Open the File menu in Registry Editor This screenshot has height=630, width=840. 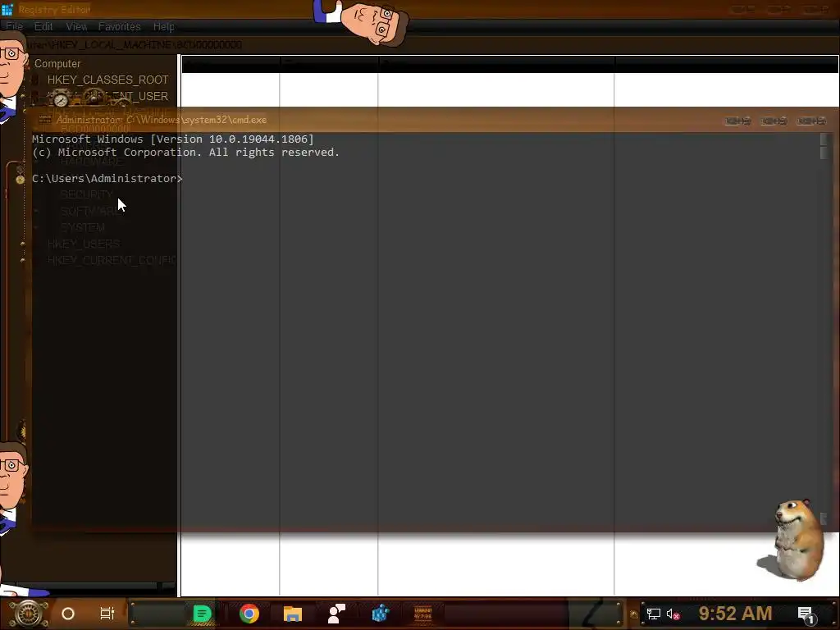click(x=15, y=26)
